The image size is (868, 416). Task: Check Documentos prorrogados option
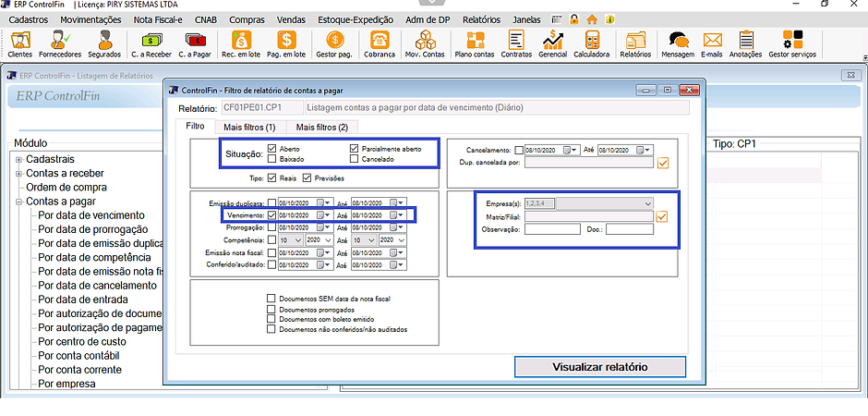(271, 309)
